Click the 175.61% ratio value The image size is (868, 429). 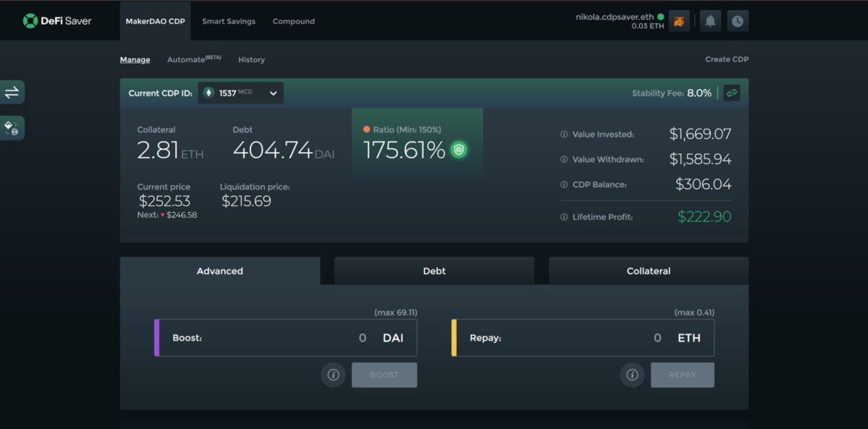click(x=404, y=150)
